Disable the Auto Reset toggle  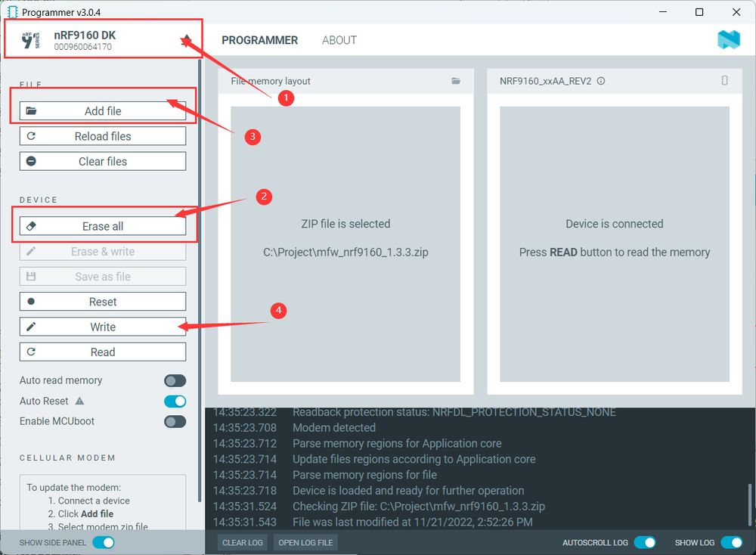click(x=175, y=402)
